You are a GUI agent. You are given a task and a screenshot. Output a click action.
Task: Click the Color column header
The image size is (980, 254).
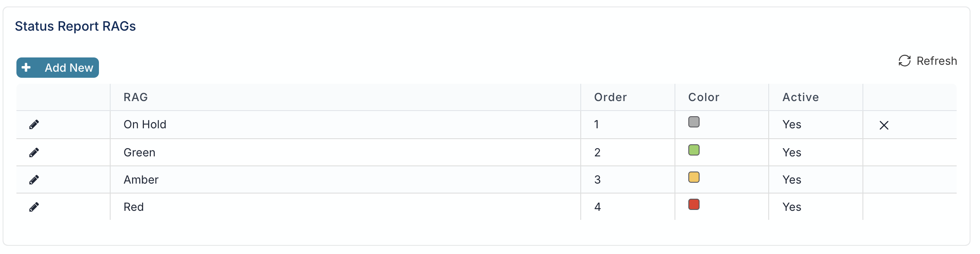tap(704, 97)
